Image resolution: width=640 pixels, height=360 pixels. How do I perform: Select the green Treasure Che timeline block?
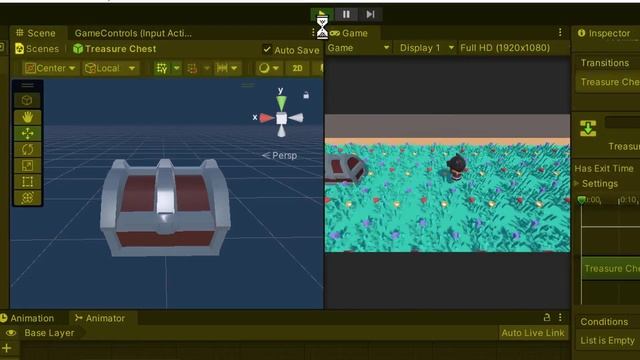[x=611, y=268]
